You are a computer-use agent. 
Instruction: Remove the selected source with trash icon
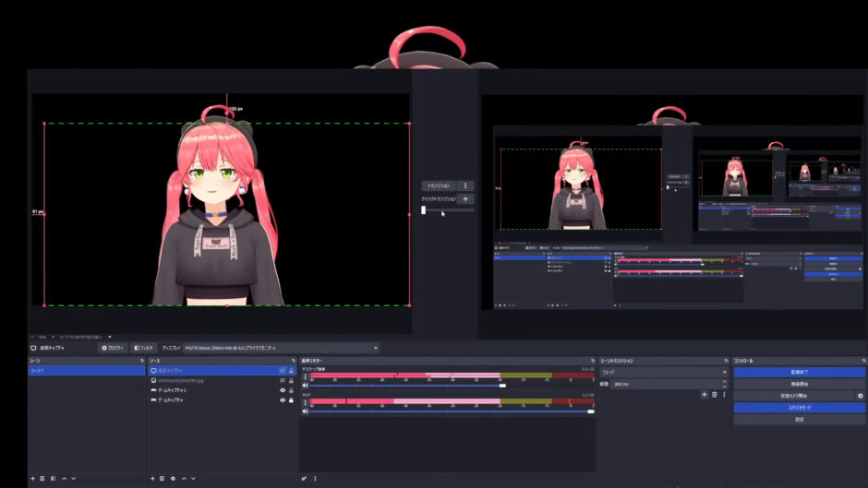coord(162,479)
